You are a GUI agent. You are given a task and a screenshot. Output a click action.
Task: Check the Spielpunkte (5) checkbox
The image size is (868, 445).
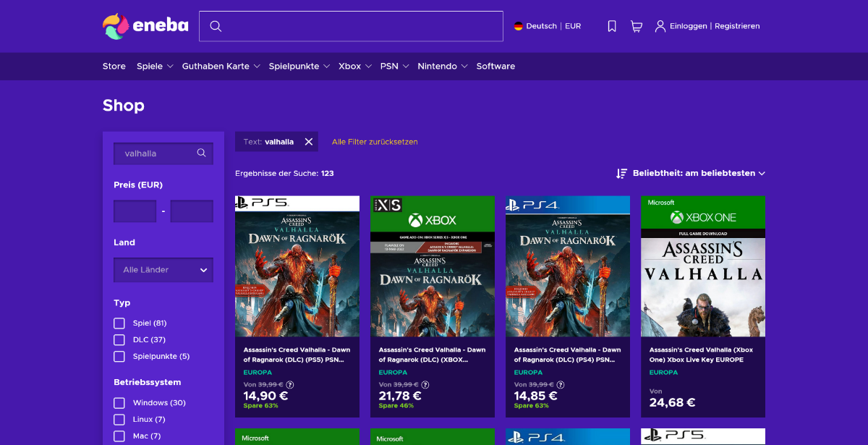coord(119,356)
